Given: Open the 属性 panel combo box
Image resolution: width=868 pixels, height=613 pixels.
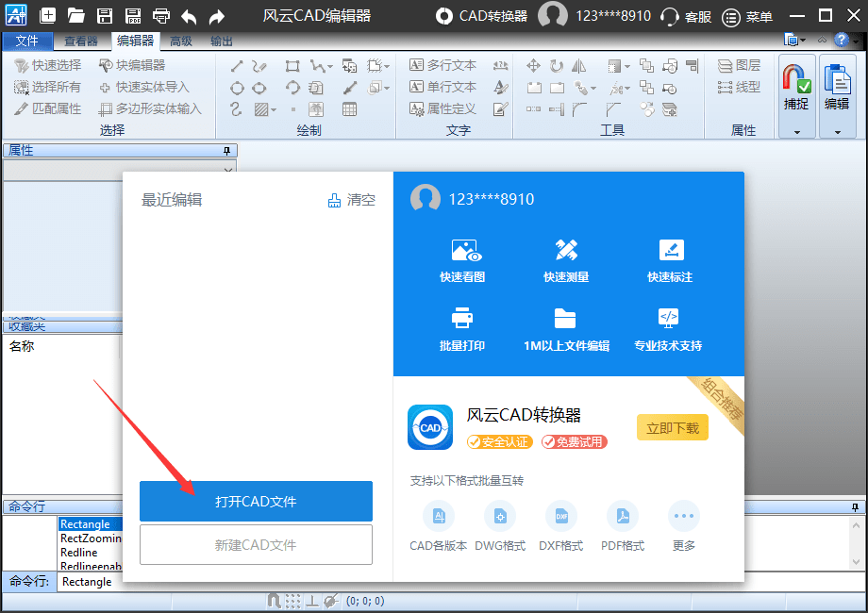Looking at the screenshot, I should [120, 170].
